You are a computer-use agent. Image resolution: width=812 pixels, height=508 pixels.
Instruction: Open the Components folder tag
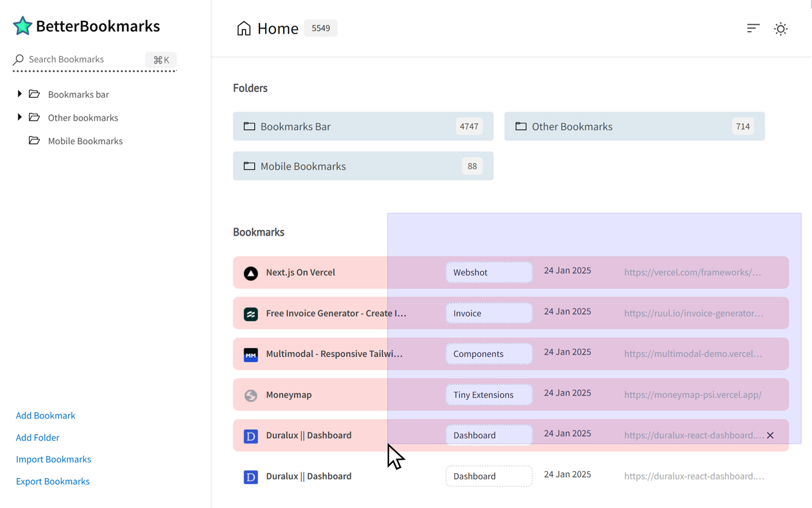pos(489,354)
